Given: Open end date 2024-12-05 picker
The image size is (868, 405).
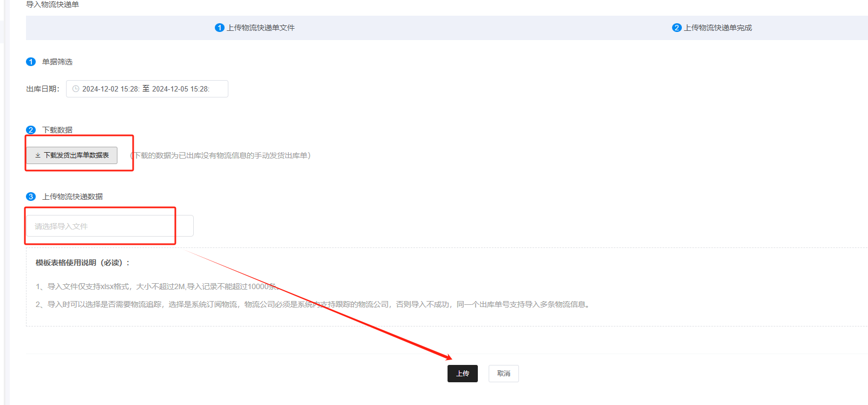Looking at the screenshot, I should tap(180, 89).
